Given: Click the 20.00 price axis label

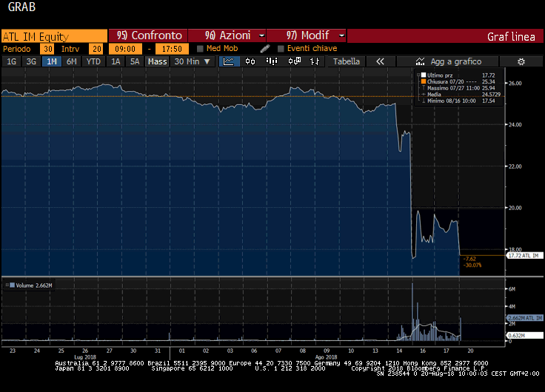Looking at the screenshot, I should [x=515, y=208].
